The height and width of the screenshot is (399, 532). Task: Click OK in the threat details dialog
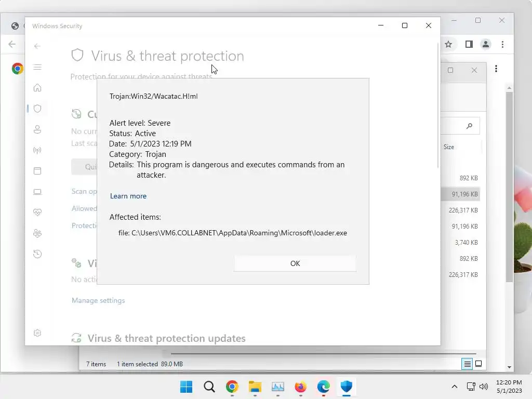click(x=295, y=263)
